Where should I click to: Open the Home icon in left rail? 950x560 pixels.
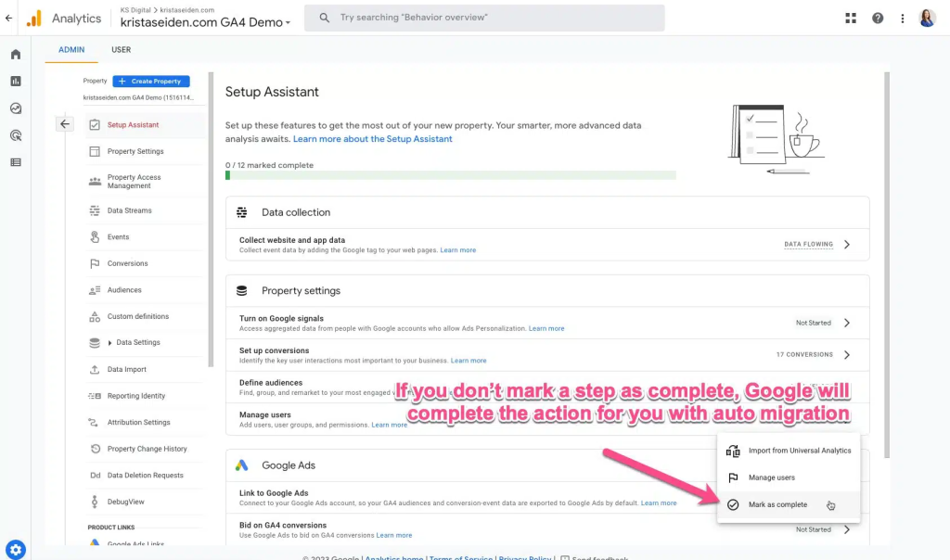[16, 55]
